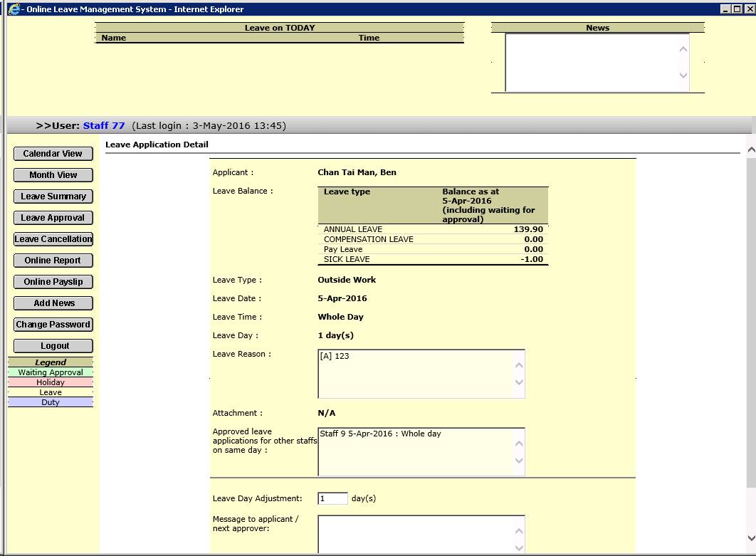This screenshot has height=556, width=756.
Task: Go to Leave Approval
Action: (x=53, y=218)
